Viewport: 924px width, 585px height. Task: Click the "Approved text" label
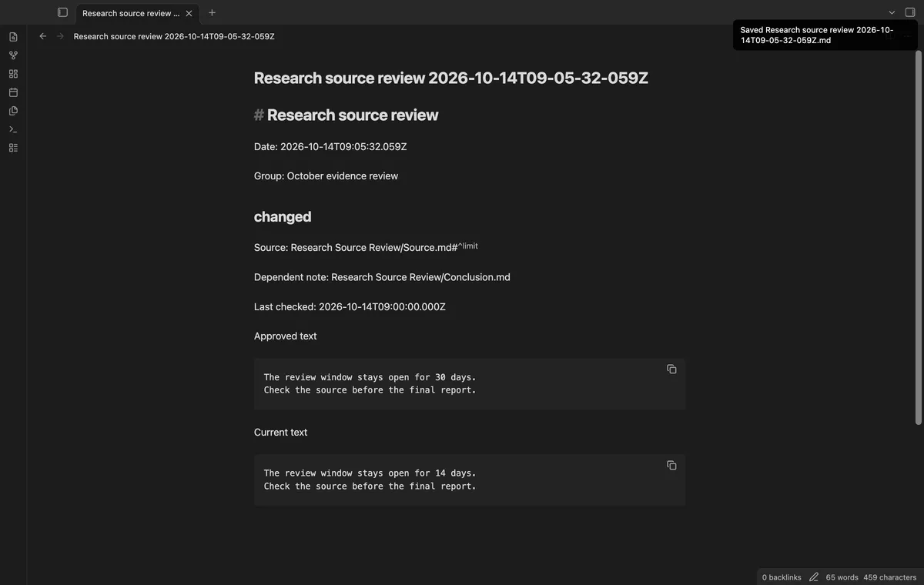(285, 336)
